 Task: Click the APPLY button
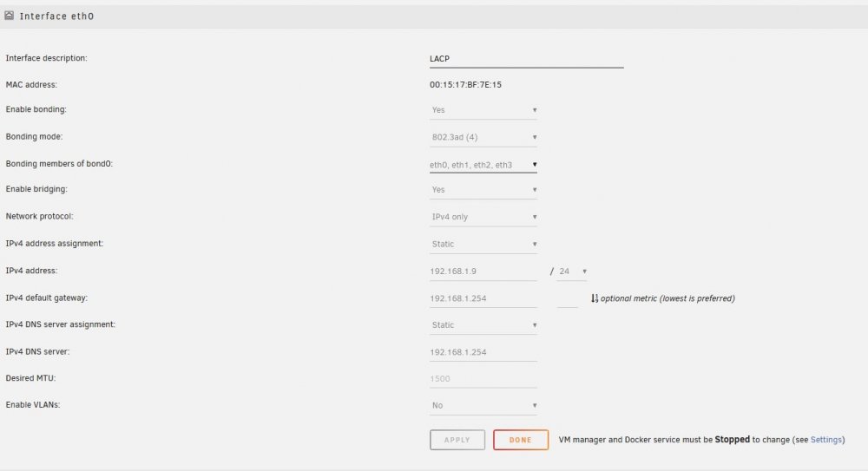(x=457, y=440)
